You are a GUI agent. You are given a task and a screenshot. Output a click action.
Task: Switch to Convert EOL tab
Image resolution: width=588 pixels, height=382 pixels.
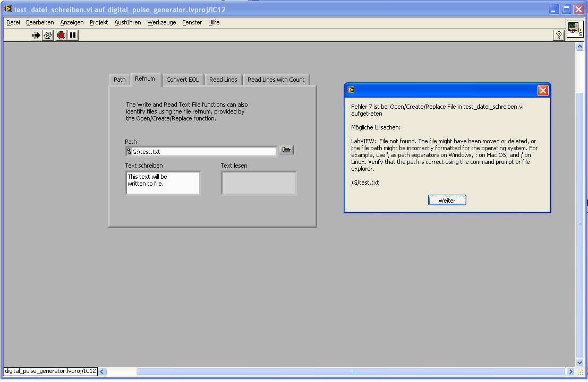pyautogui.click(x=183, y=80)
